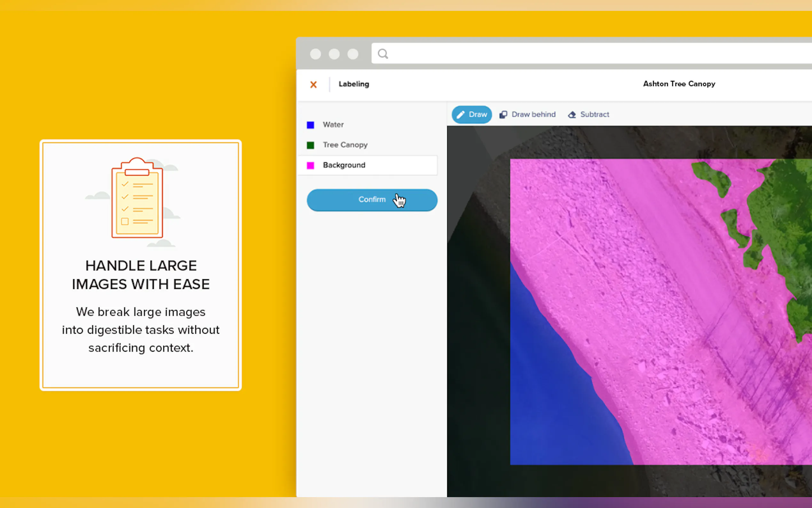Click the search magnifier icon in address bar
This screenshot has width=812, height=508.
pyautogui.click(x=383, y=54)
